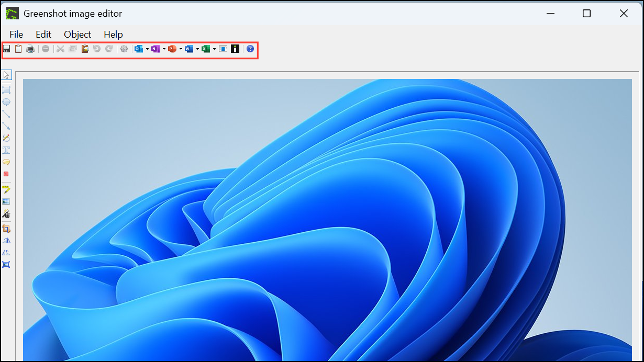644x362 pixels.
Task: Select the arrow selection tool
Action: coord(6,75)
